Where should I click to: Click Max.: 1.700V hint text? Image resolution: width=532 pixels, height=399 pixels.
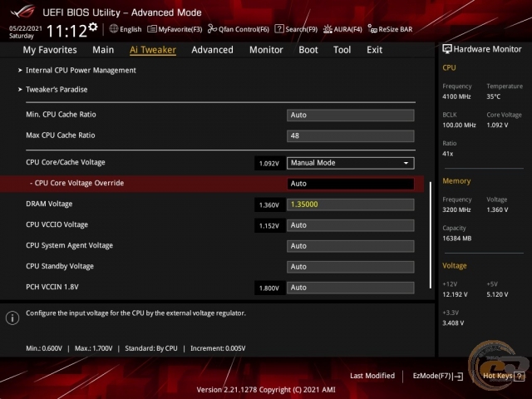pyautogui.click(x=93, y=348)
